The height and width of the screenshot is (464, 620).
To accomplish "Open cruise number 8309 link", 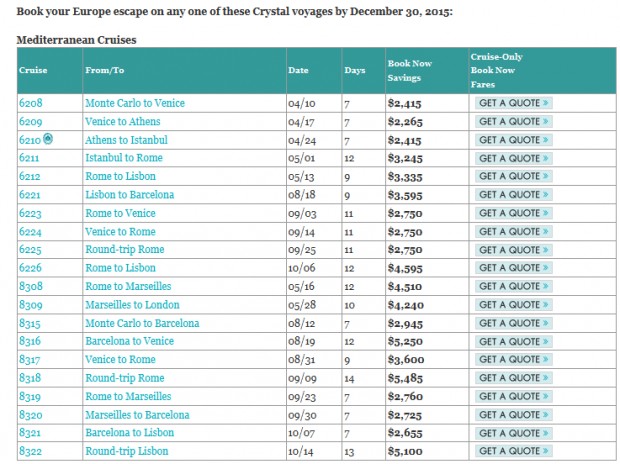I will (x=31, y=305).
